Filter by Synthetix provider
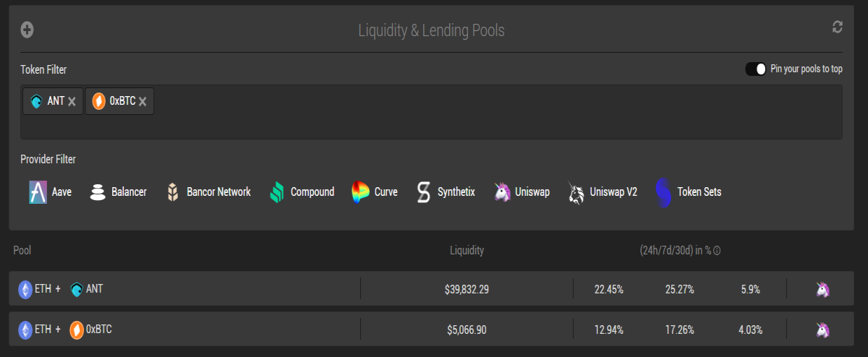The height and width of the screenshot is (357, 868). point(446,192)
